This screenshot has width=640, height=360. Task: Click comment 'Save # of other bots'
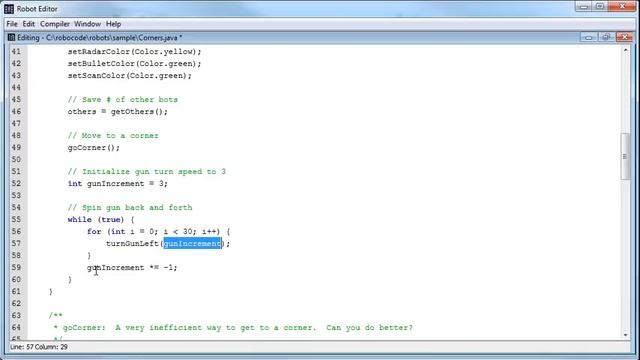tap(122, 100)
